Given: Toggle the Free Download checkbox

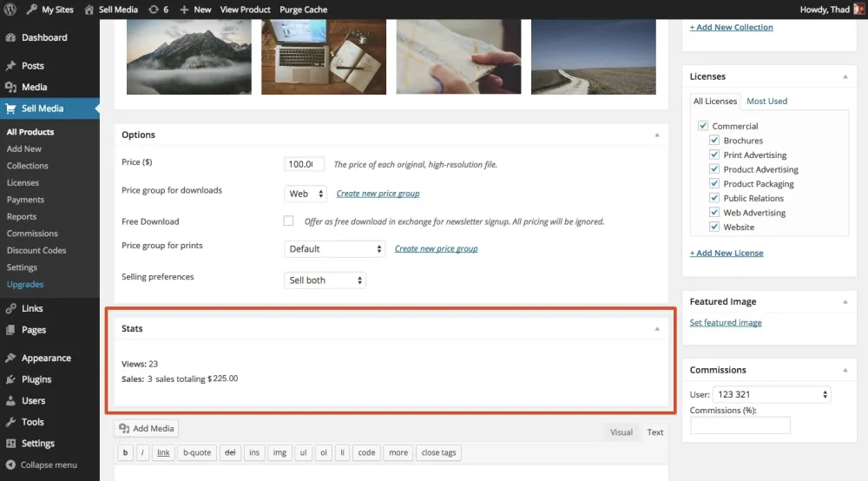Looking at the screenshot, I should (x=288, y=221).
